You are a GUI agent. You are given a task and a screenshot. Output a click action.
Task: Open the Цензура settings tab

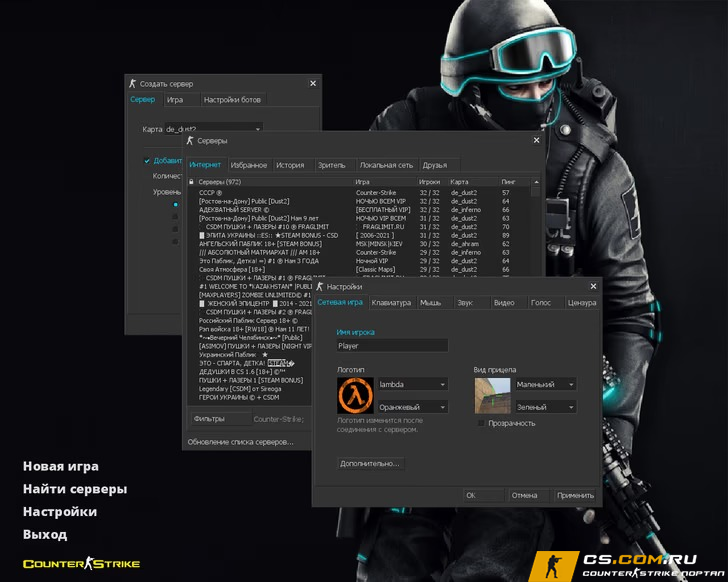[x=582, y=303]
